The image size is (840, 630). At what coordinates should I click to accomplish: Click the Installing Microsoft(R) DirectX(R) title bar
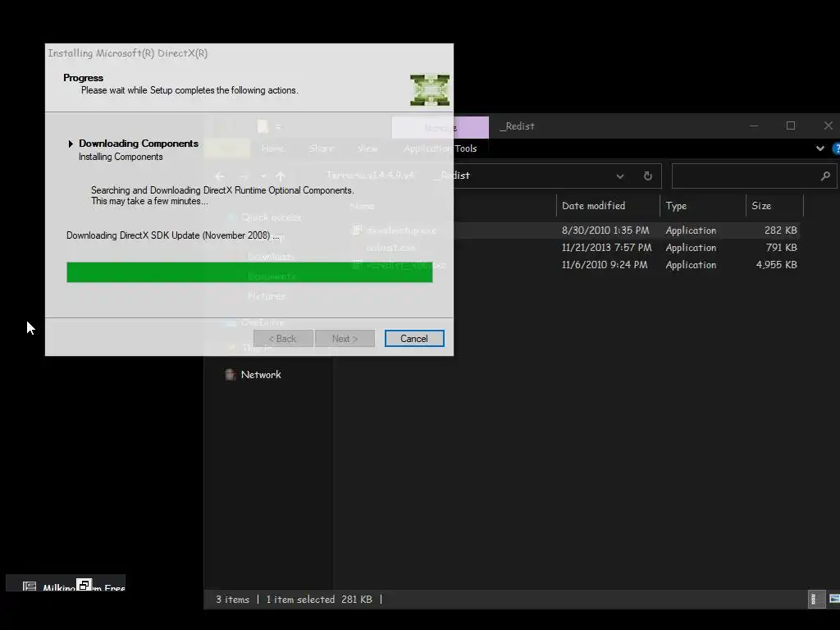[249, 53]
